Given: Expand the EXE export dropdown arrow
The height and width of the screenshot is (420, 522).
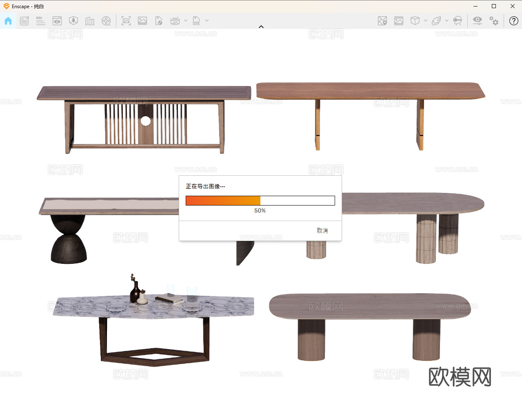Looking at the screenshot, I should pyautogui.click(x=207, y=20).
